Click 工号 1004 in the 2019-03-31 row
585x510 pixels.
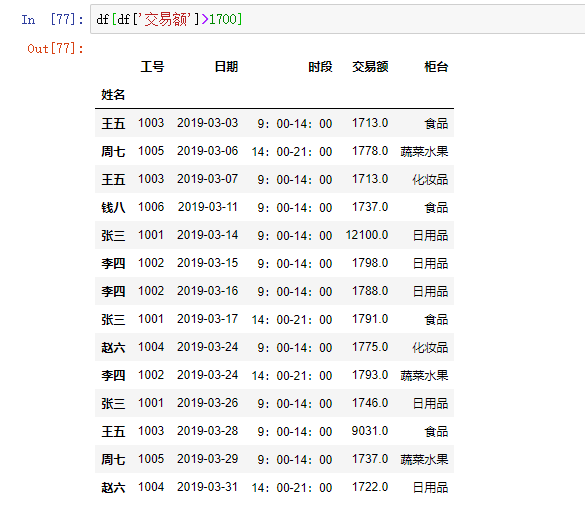click(x=151, y=487)
